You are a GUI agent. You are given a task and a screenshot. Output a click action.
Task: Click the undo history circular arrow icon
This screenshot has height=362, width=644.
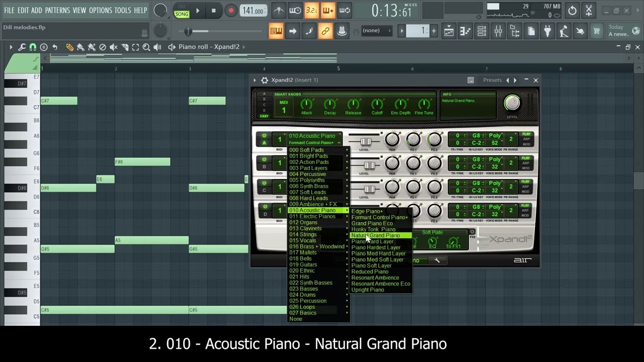coord(572,10)
